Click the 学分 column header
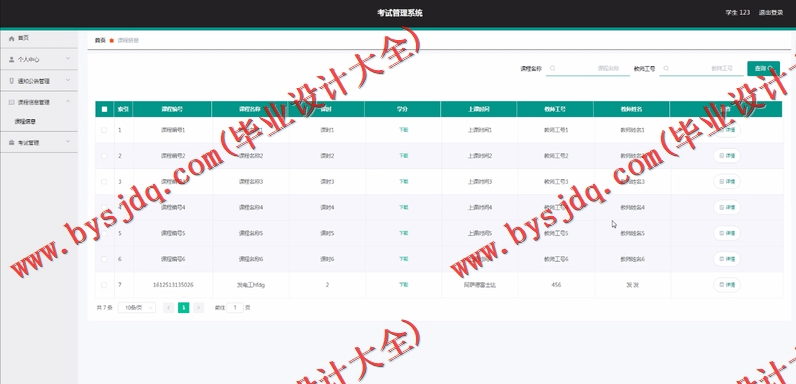This screenshot has height=384, width=796. [x=403, y=109]
